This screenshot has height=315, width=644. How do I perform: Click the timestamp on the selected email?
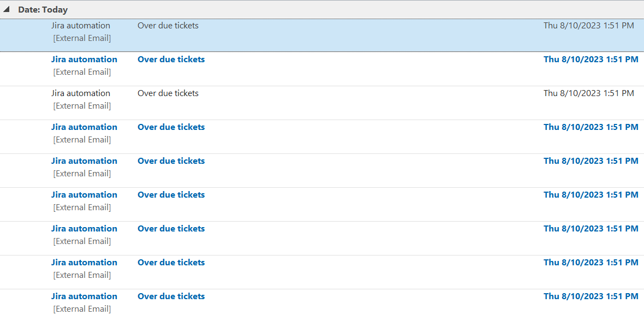[589, 25]
